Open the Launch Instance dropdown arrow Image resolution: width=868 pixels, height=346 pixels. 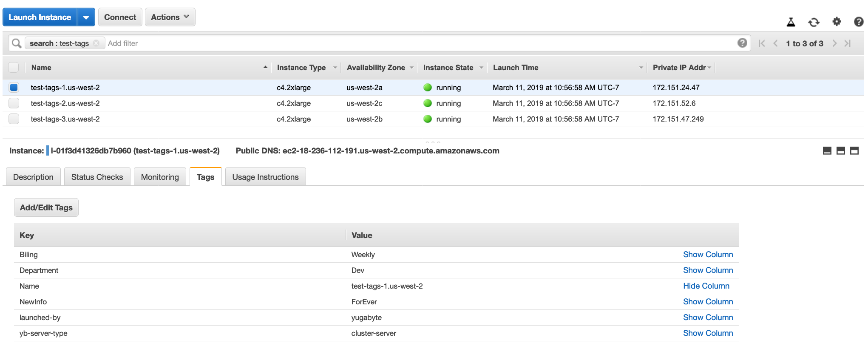pos(86,17)
